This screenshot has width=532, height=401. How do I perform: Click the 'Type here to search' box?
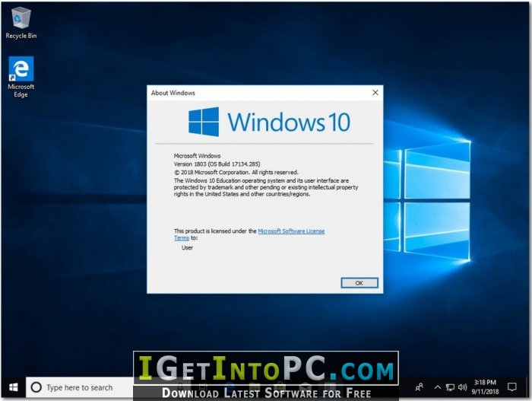(x=79, y=387)
